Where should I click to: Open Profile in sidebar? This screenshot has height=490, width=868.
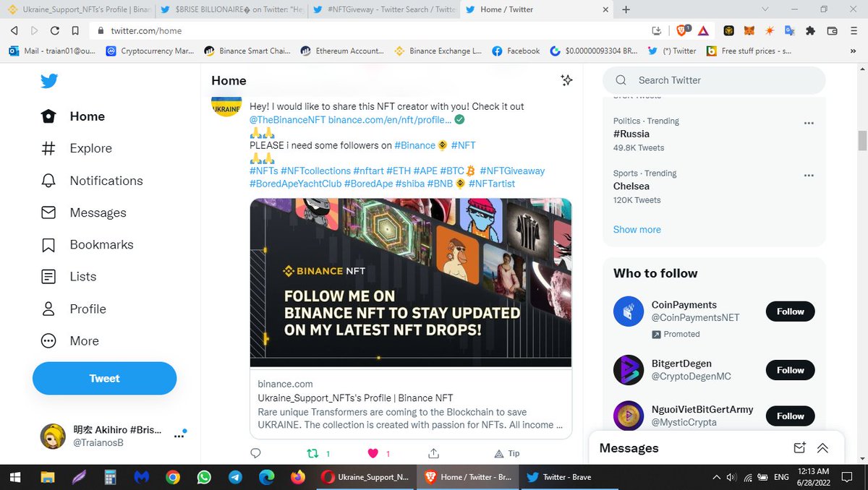pyautogui.click(x=74, y=309)
